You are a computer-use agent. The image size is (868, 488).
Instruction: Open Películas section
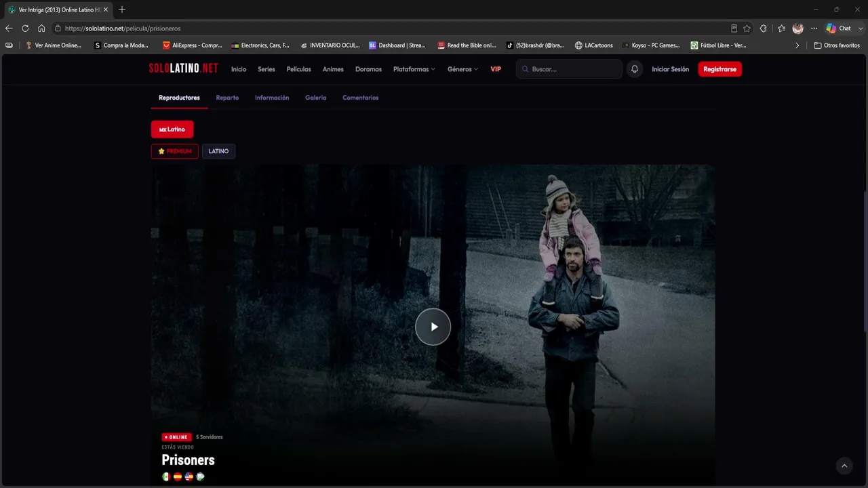(299, 69)
